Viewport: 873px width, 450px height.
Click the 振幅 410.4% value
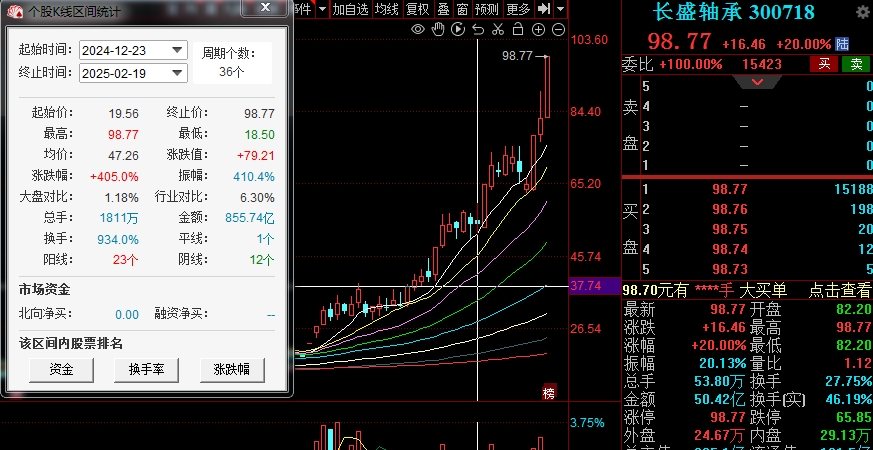(254, 177)
